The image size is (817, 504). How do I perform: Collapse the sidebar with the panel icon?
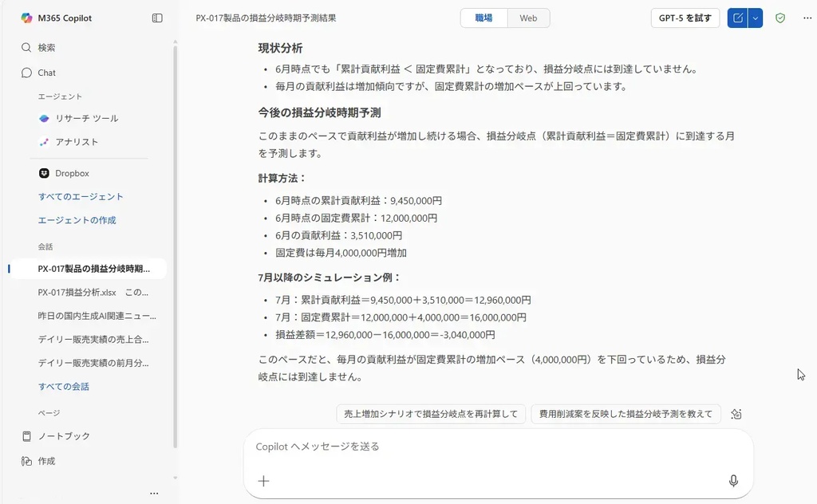tap(157, 18)
